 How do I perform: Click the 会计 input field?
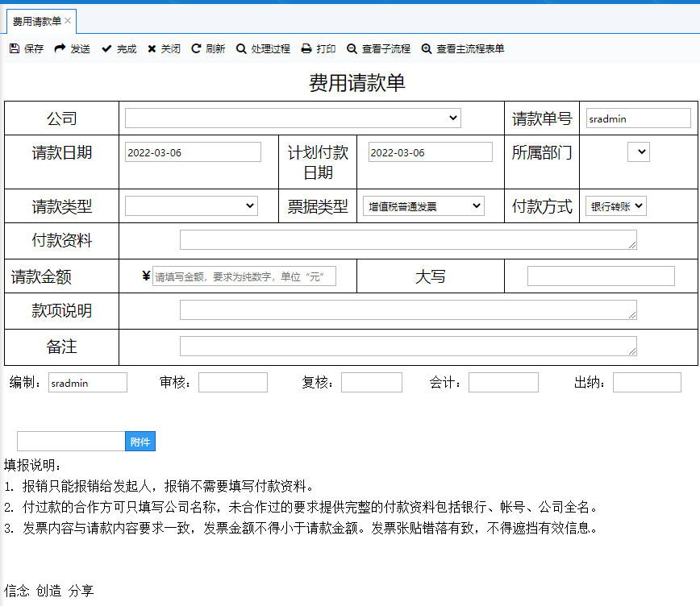click(x=503, y=383)
